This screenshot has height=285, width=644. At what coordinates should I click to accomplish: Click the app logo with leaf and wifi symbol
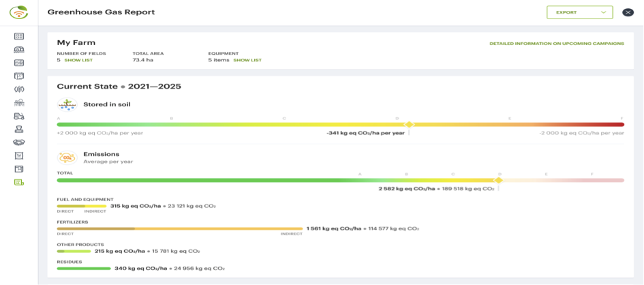pos(19,12)
